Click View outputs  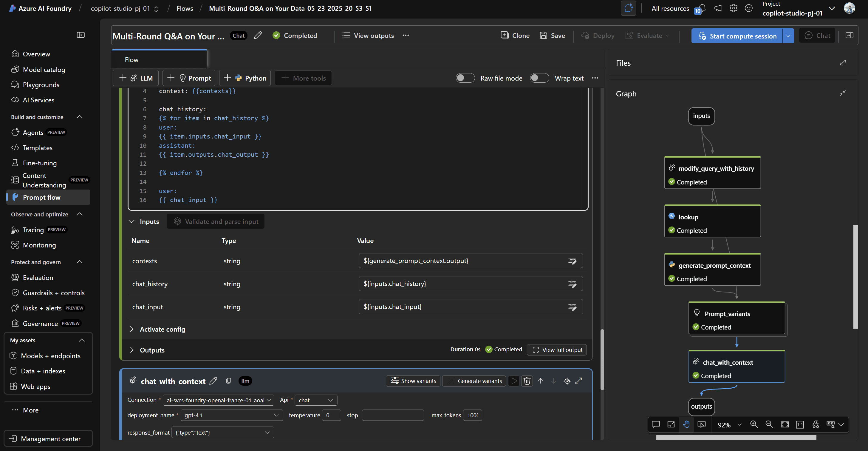pos(368,36)
